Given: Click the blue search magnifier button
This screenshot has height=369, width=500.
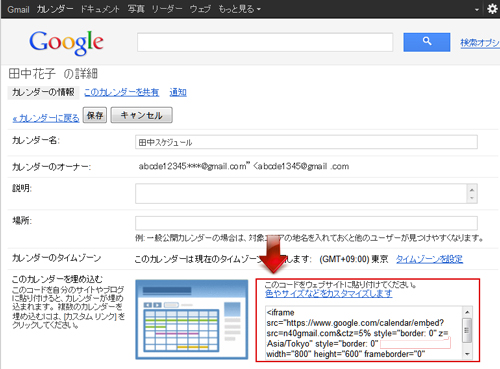Looking at the screenshot, I should point(427,42).
